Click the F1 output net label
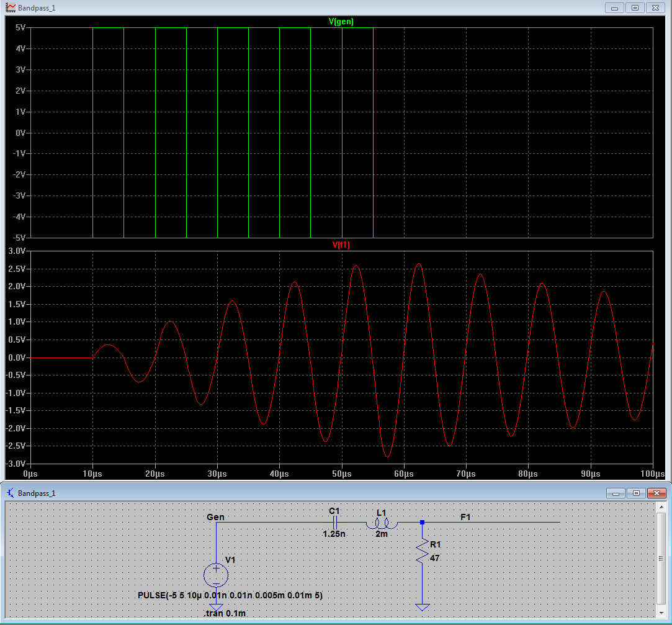 pos(465,516)
